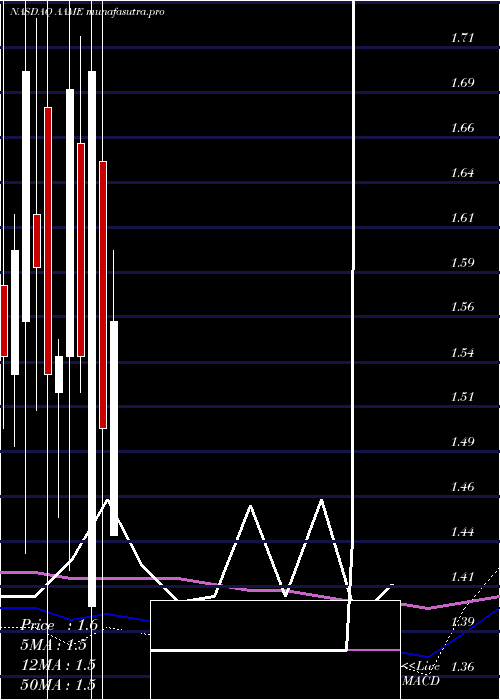Select the 1.44 axis value

pos(462,532)
